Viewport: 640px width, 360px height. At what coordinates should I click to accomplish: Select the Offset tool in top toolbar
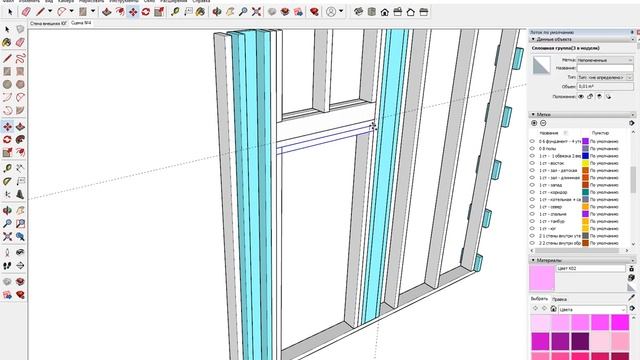point(120,12)
